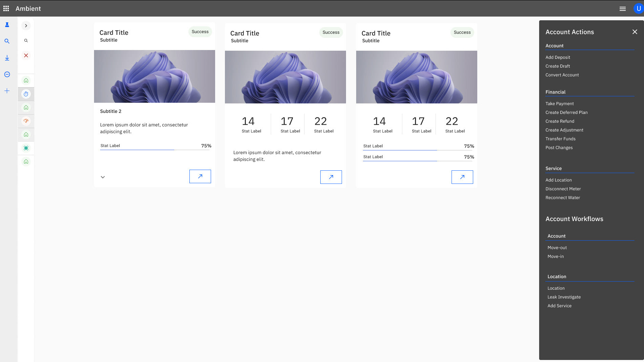This screenshot has height=362, width=644.
Task: Select the orange gauge icon item
Action: [26, 121]
